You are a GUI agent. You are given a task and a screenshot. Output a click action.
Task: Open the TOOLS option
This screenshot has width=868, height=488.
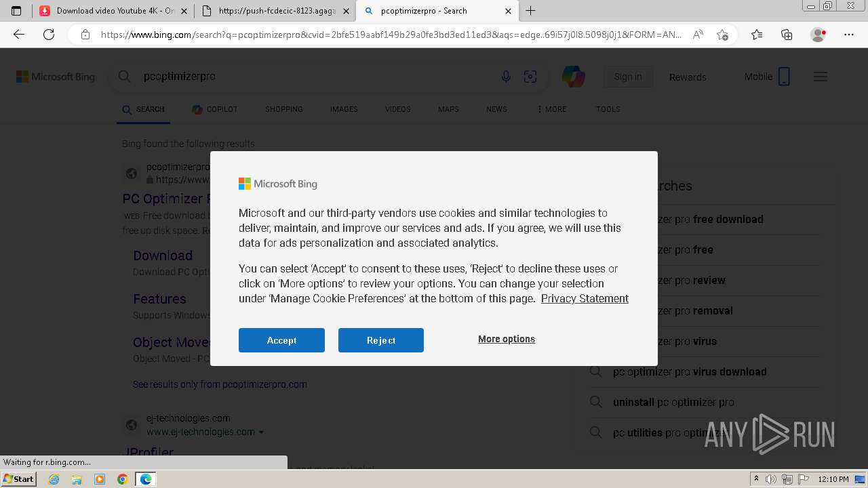pos(608,109)
